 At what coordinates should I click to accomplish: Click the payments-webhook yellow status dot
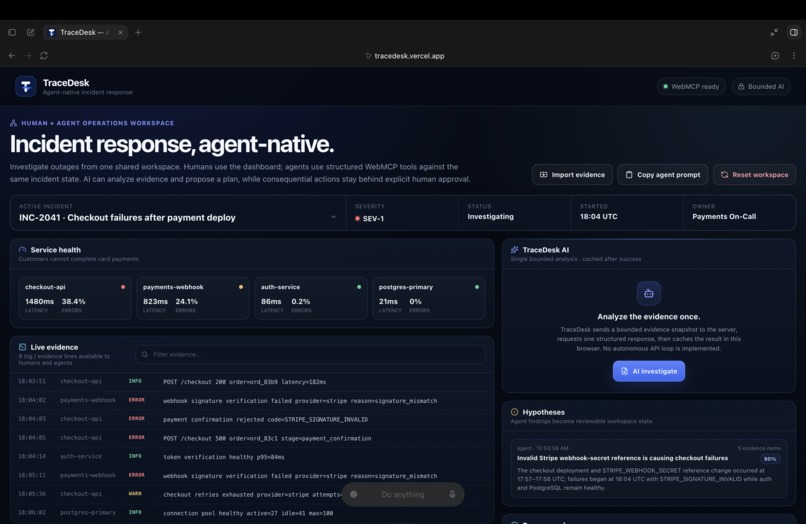click(241, 287)
